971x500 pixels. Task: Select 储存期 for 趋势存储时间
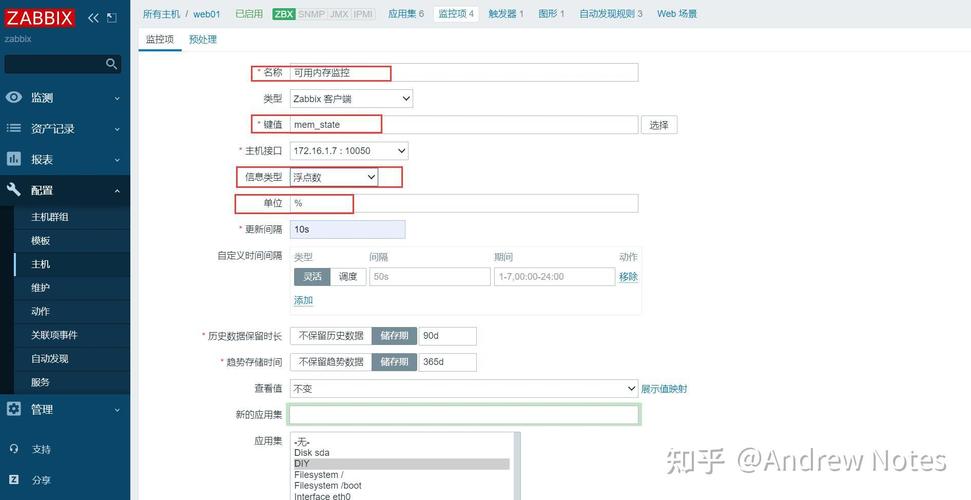[x=394, y=362]
